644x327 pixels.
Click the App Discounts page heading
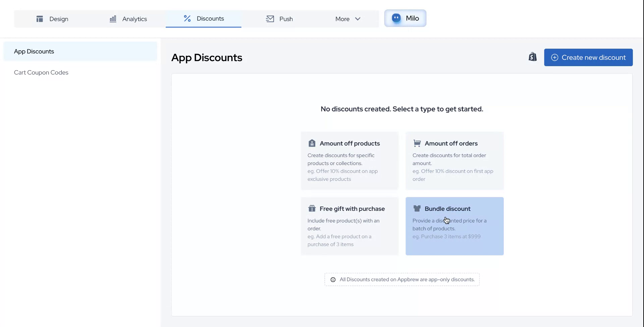click(x=207, y=58)
